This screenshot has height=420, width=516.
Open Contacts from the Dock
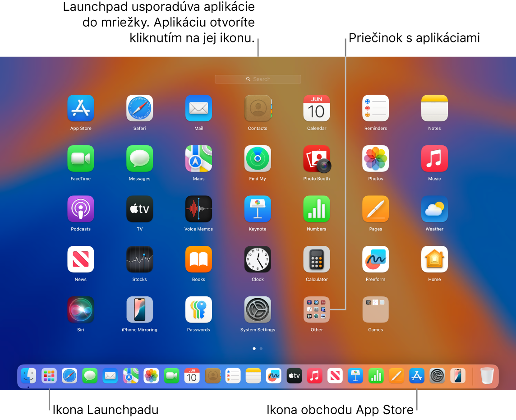pyautogui.click(x=212, y=376)
